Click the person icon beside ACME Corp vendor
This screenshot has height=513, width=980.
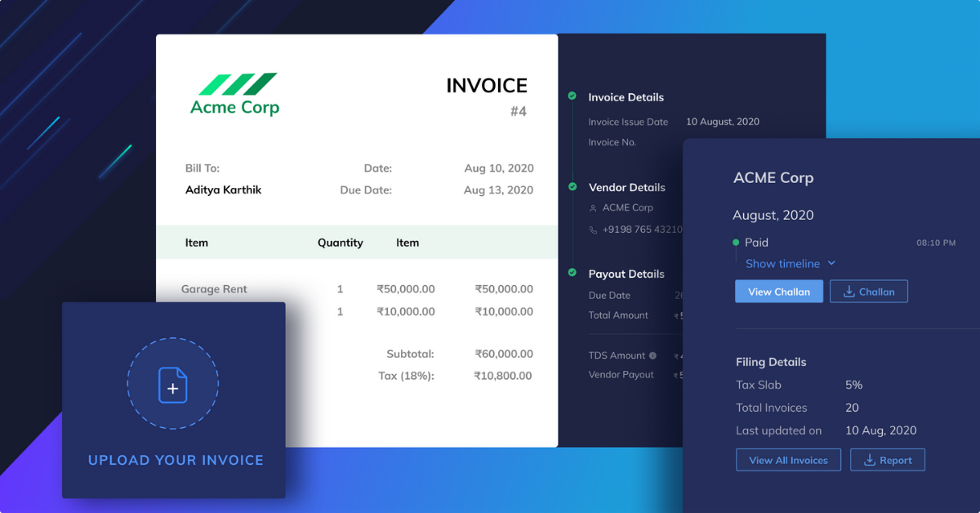593,208
